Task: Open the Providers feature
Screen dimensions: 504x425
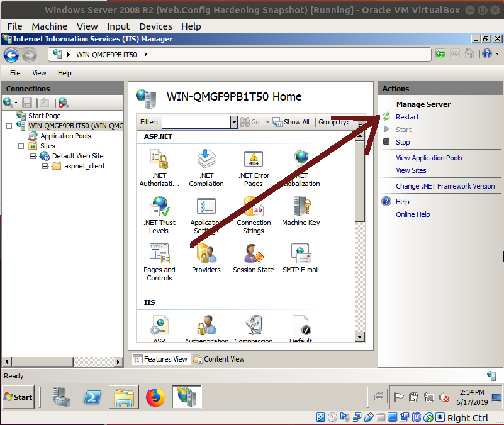Action: pyautogui.click(x=206, y=258)
